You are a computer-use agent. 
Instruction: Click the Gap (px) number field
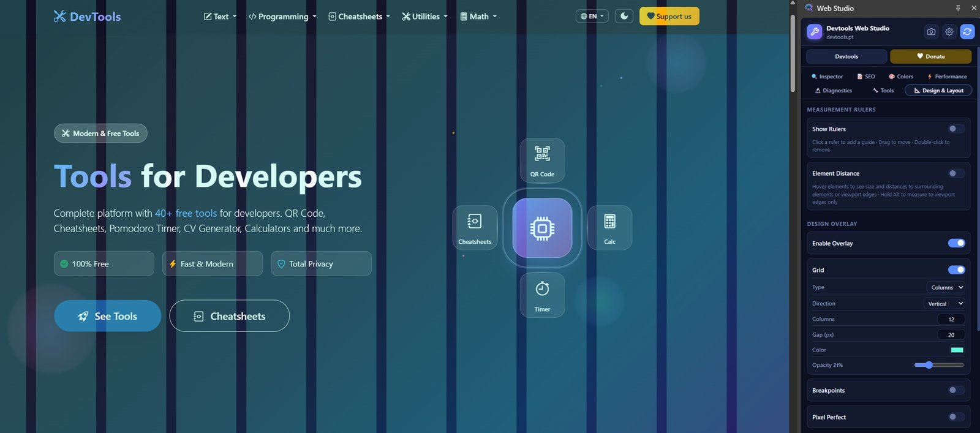951,335
